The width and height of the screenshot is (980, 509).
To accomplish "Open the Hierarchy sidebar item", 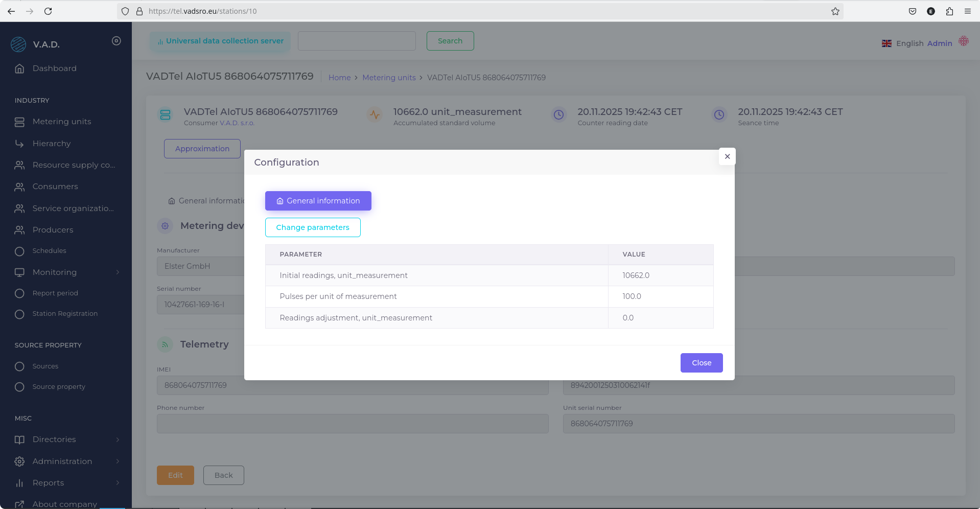I will (x=51, y=144).
